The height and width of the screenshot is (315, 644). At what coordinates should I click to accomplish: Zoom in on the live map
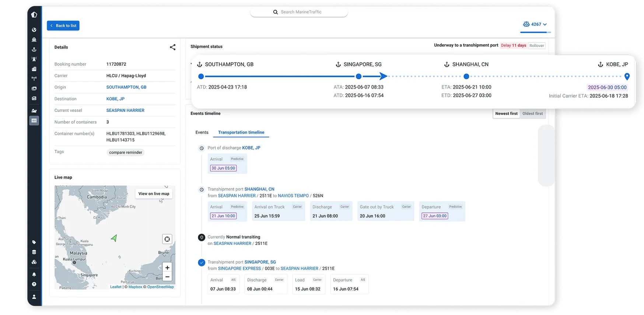[167, 267]
